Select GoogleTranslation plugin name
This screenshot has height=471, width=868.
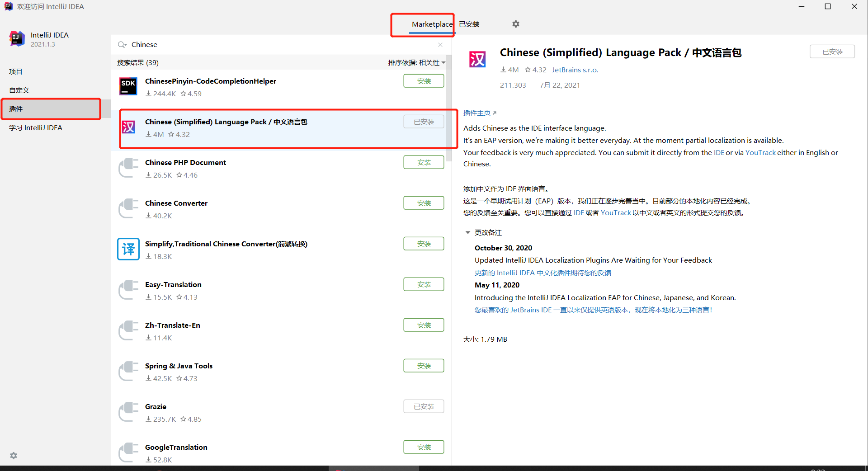click(176, 447)
